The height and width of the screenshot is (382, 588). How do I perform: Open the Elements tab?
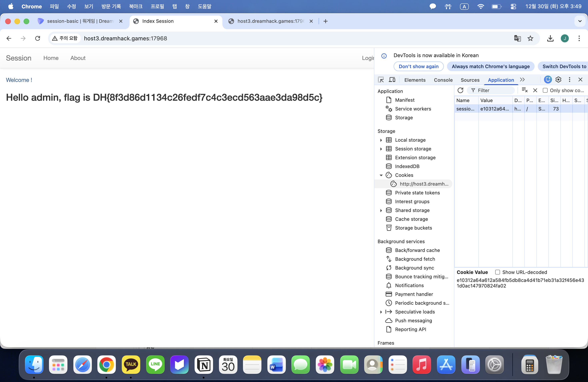[x=415, y=80]
